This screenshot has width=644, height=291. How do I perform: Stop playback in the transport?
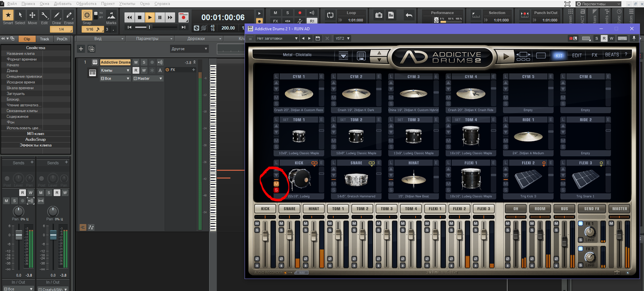point(139,17)
